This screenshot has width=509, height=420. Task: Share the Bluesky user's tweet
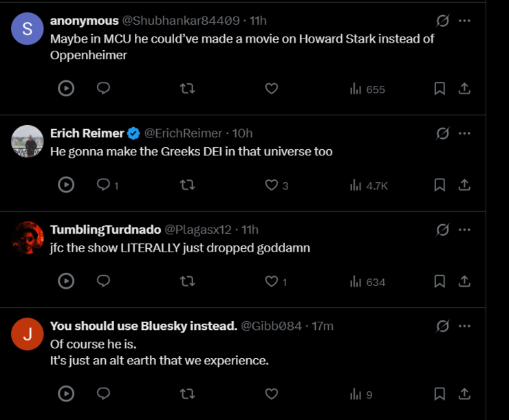click(x=464, y=394)
